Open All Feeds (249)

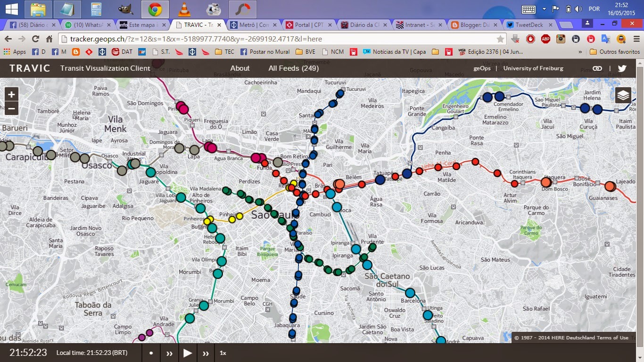point(294,68)
